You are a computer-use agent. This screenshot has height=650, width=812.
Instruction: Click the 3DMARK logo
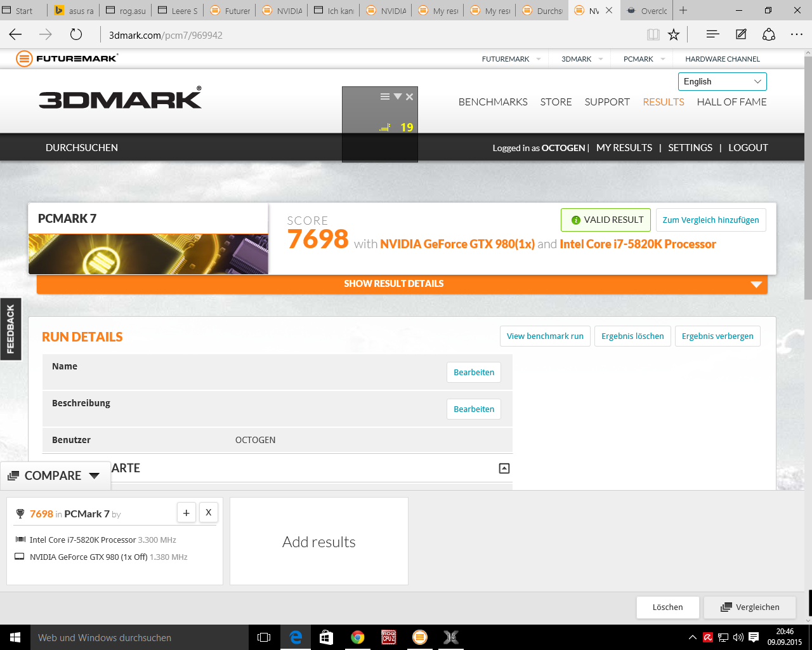[x=121, y=98]
